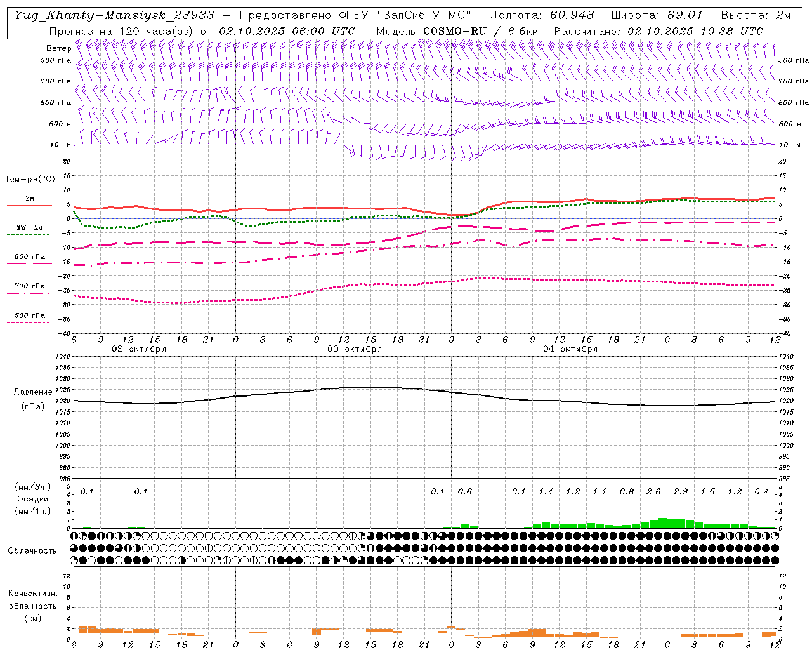Screen dimensions: 812x650
Task: Click the Давление pressure panel label
Action: pyautogui.click(x=33, y=392)
